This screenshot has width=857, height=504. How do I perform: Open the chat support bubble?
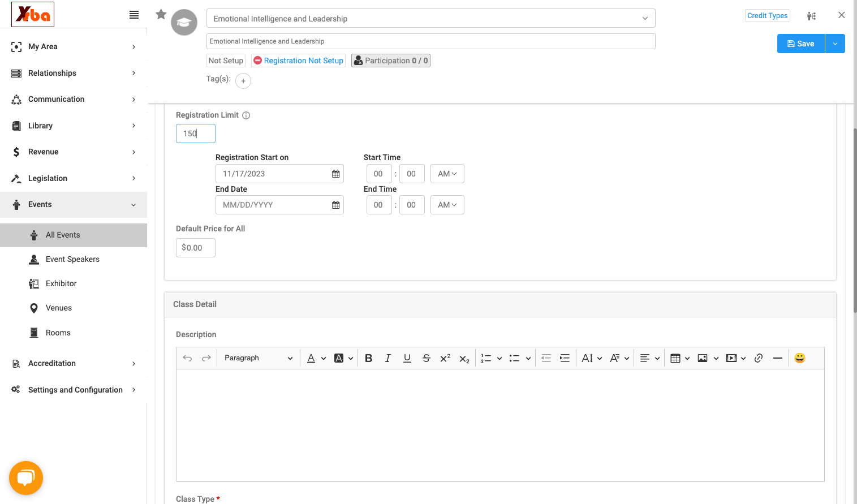26,478
